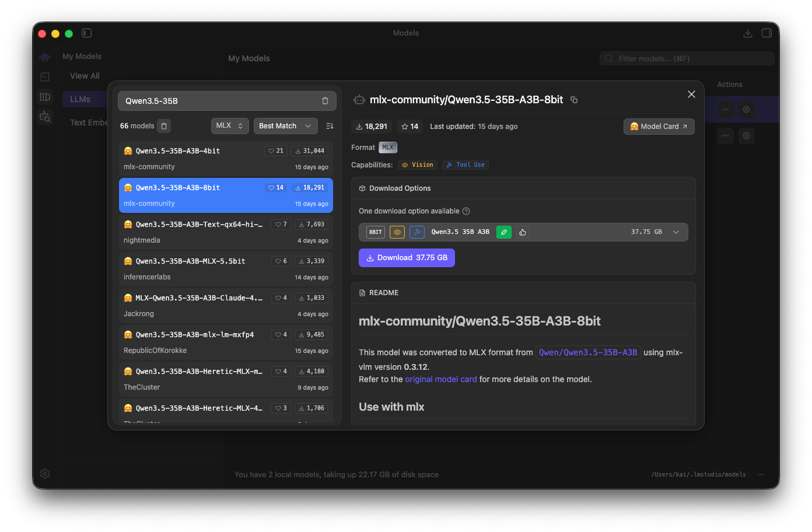
Task: Click the trash icon next to 66 models
Action: pyautogui.click(x=164, y=126)
